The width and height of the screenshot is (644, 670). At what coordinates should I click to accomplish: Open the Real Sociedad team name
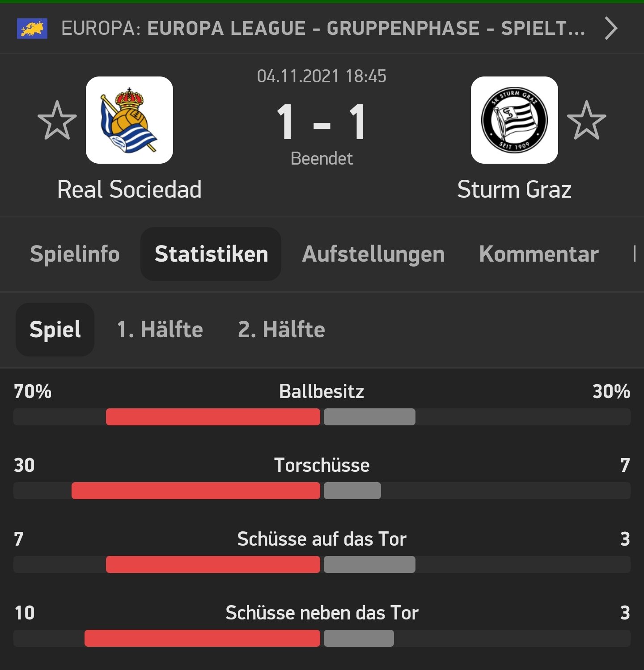[129, 189]
